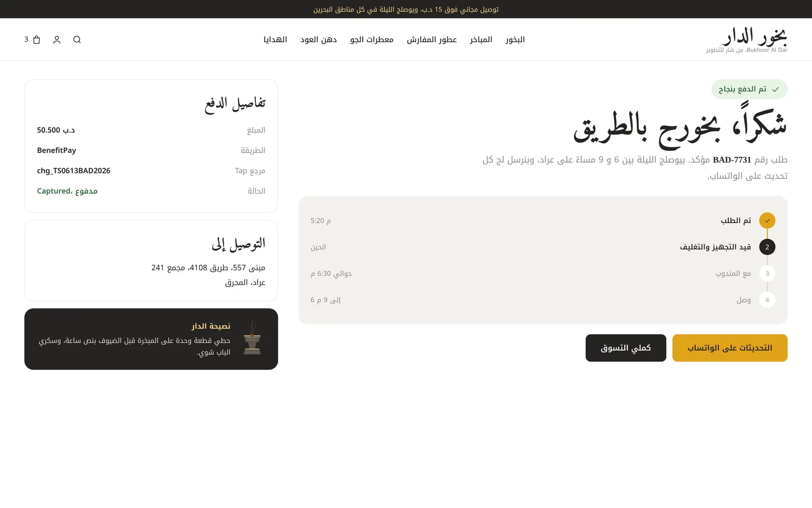Open the عطور المفارش menu item
Screen dimensions: 812x508
432,40
